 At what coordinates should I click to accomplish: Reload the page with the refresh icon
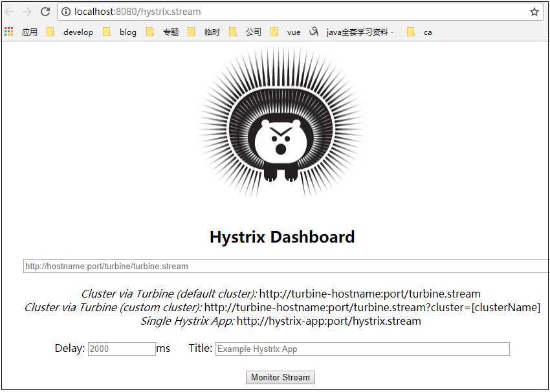(x=45, y=12)
